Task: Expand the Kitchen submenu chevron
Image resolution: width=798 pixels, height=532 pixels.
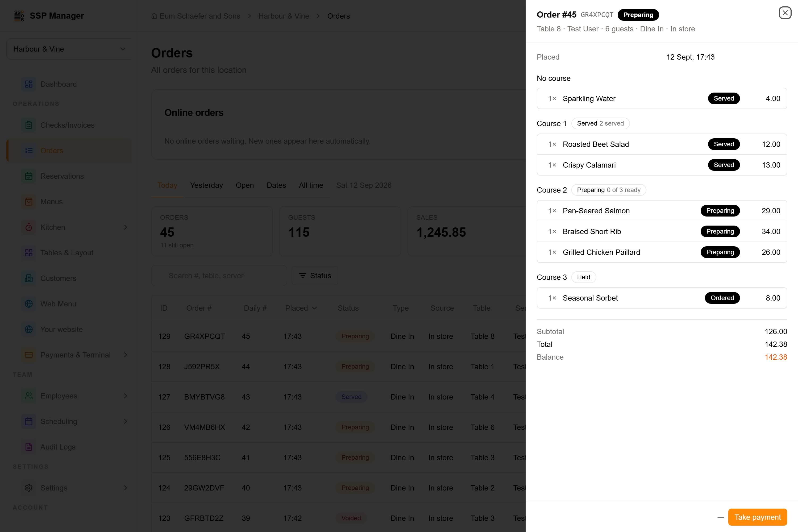Action: tap(125, 227)
